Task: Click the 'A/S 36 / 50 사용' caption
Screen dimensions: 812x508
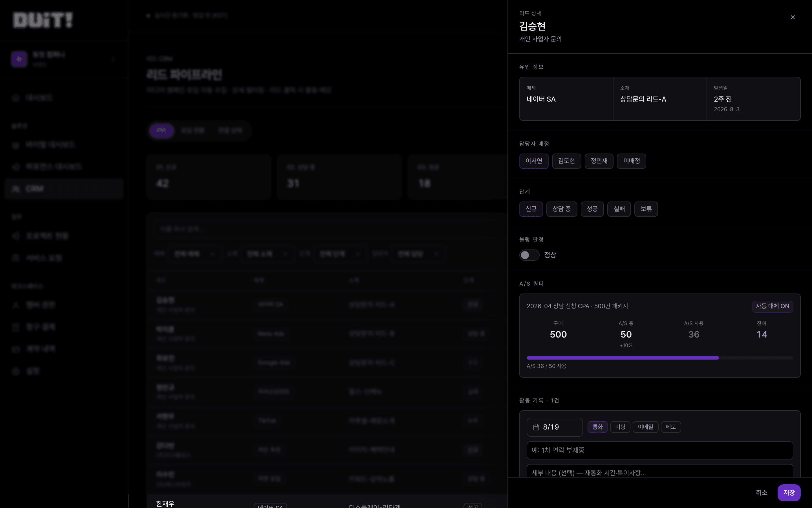Action: [546, 366]
